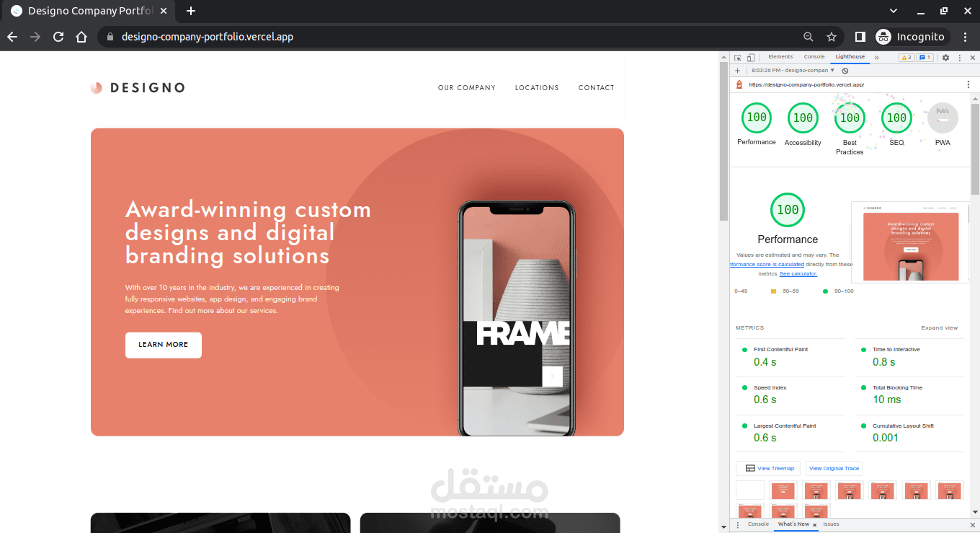
Task: Select the What's New drawer tab
Action: click(793, 524)
